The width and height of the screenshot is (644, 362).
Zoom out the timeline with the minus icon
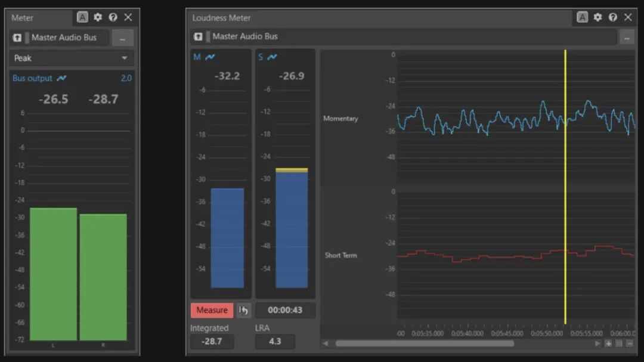pyautogui.click(x=630, y=344)
